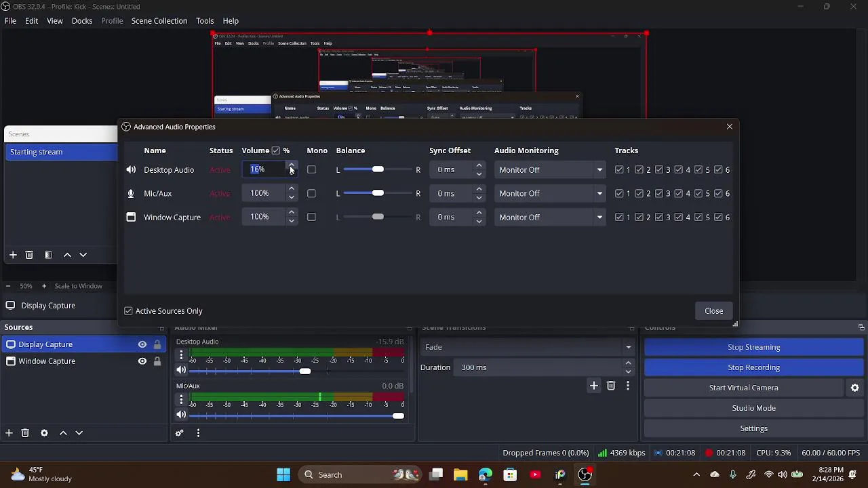Add a source with the plus icon

(9, 433)
